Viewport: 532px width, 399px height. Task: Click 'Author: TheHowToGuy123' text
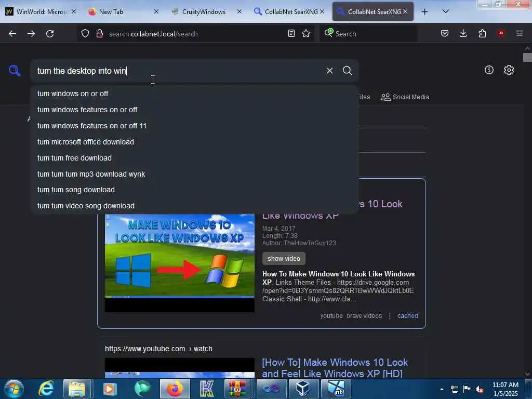[299, 243]
